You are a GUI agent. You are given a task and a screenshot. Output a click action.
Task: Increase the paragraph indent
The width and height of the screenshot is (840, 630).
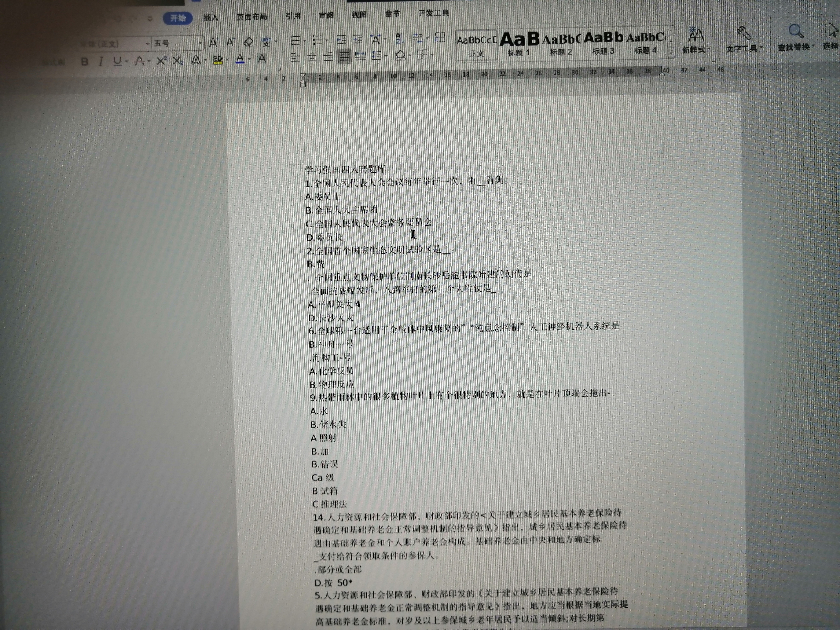(358, 39)
